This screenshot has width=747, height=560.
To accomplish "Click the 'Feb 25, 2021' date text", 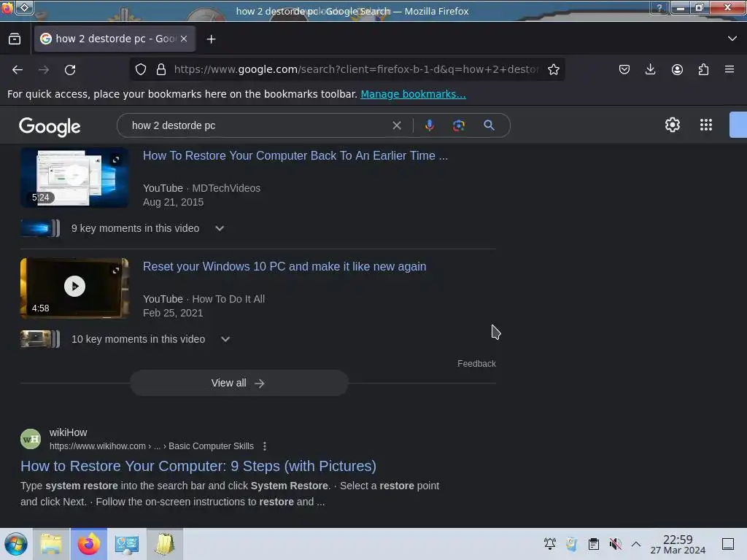I will pyautogui.click(x=173, y=313).
